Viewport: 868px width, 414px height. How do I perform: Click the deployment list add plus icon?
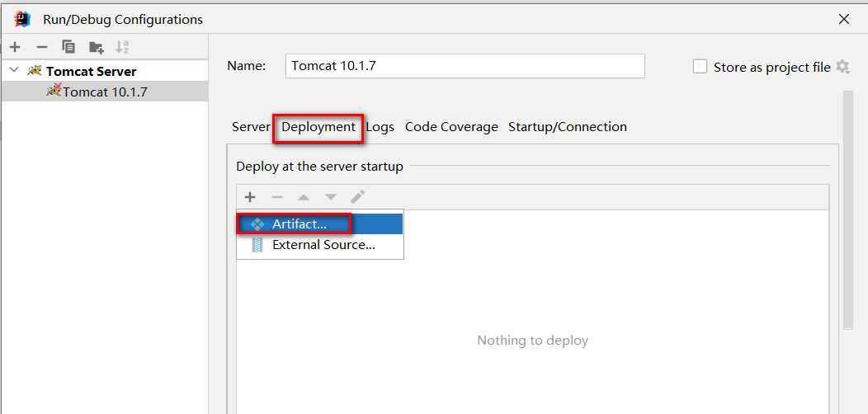click(x=250, y=197)
